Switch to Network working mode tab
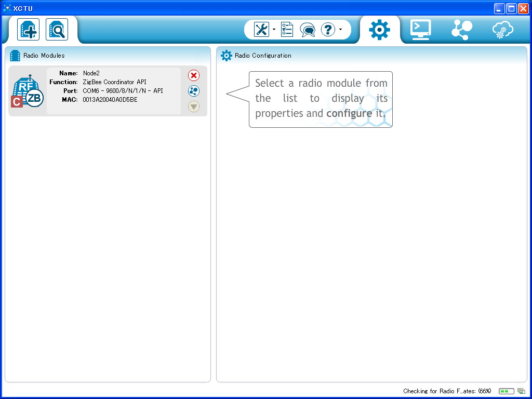Image resolution: width=532 pixels, height=399 pixels. [x=462, y=30]
